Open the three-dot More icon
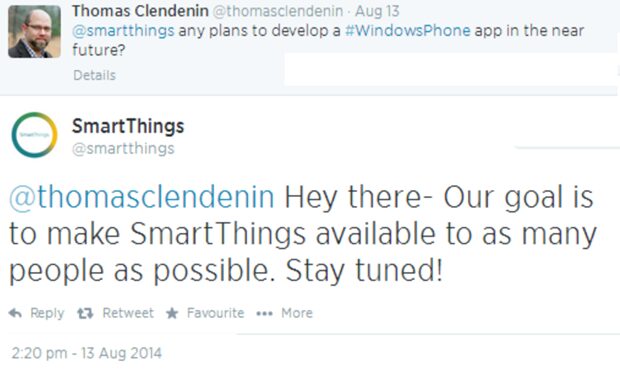The image size is (620, 371). (264, 314)
